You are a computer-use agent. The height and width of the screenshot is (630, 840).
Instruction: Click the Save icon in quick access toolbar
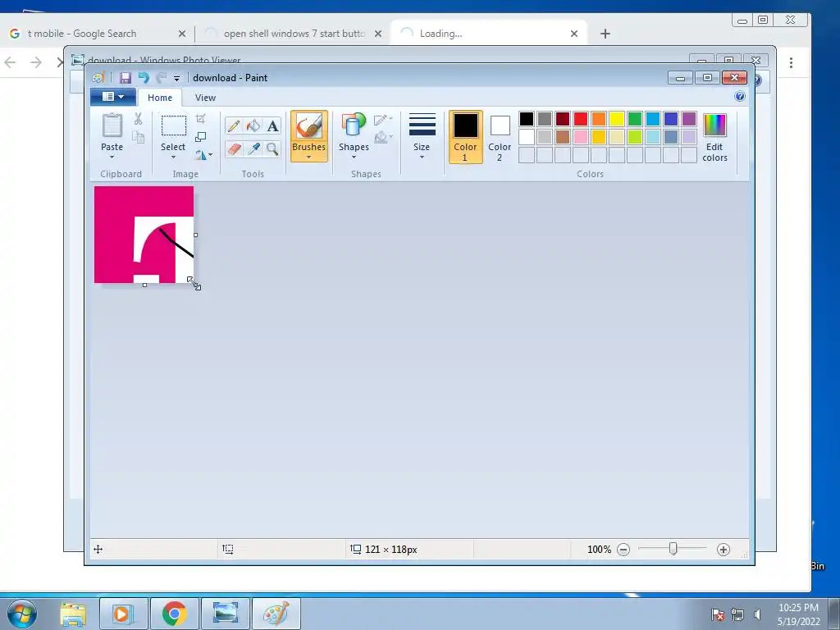126,78
